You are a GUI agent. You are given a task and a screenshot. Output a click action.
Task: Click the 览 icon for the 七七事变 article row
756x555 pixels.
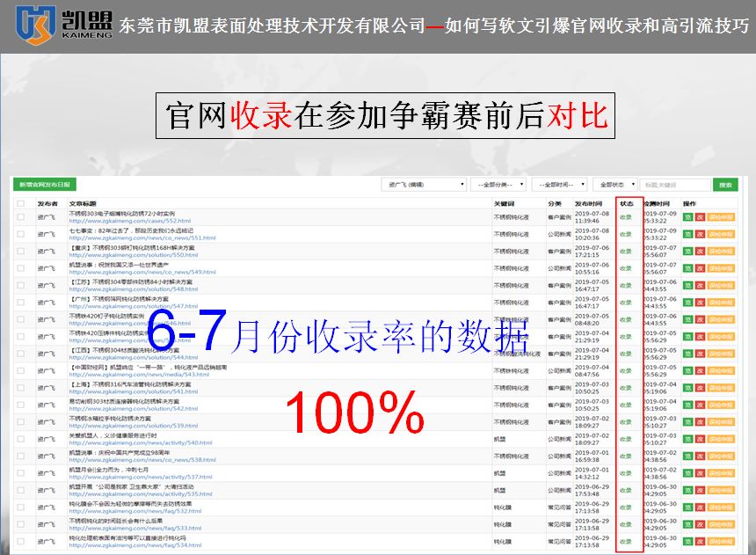pos(688,236)
